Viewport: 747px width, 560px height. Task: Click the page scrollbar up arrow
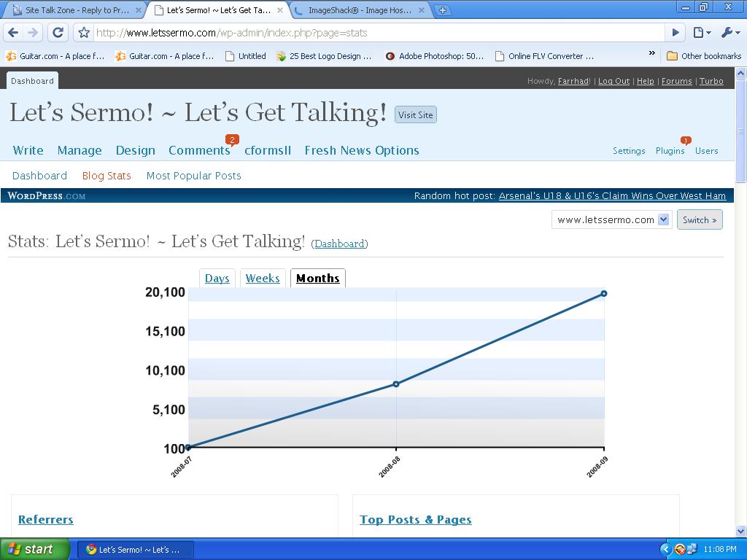[741, 74]
